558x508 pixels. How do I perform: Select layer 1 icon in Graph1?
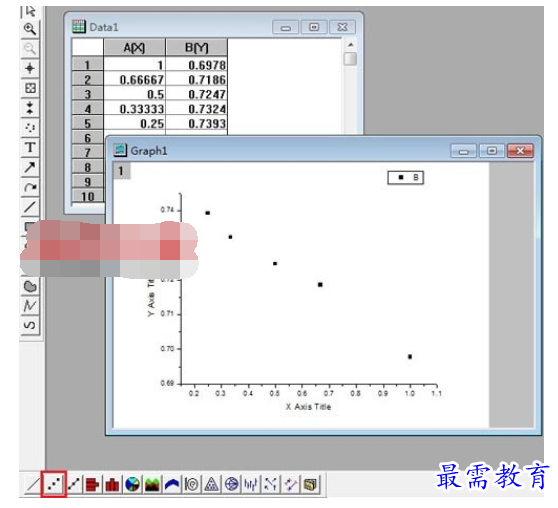click(x=121, y=171)
